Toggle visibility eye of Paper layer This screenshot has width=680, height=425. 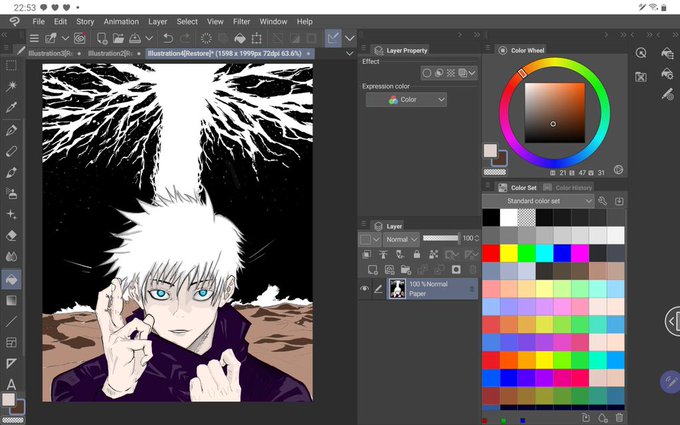364,288
